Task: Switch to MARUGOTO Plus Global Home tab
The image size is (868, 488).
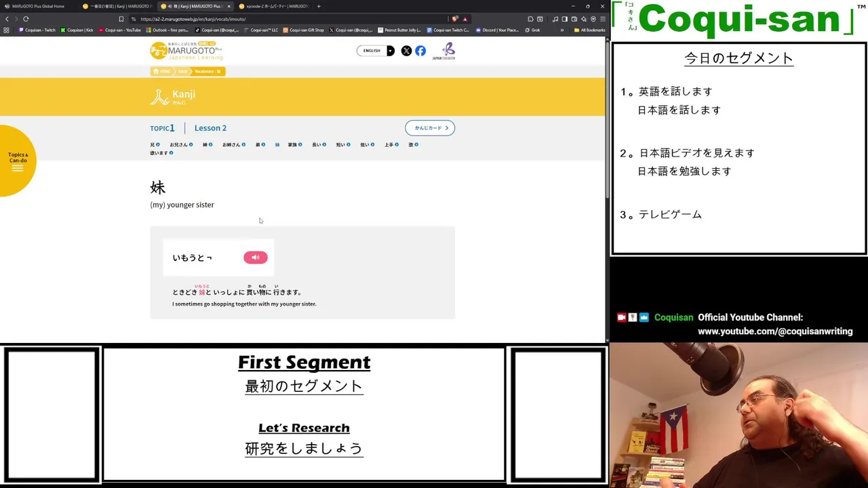Action: (x=39, y=6)
